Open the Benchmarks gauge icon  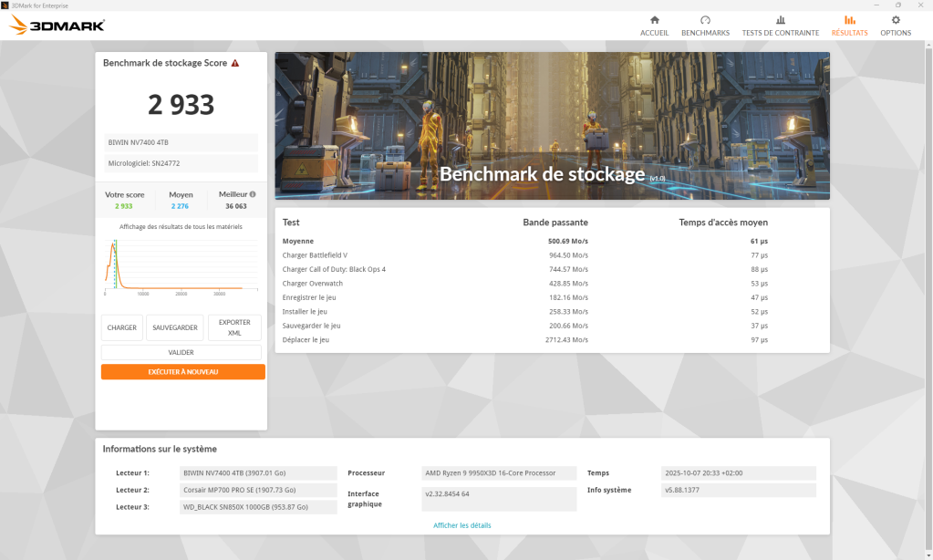coord(705,20)
